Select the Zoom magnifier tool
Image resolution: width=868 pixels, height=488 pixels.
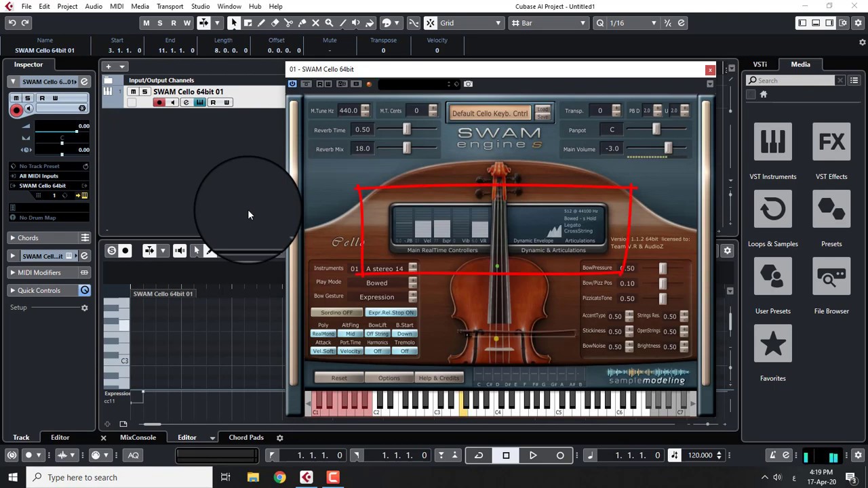pyautogui.click(x=329, y=23)
